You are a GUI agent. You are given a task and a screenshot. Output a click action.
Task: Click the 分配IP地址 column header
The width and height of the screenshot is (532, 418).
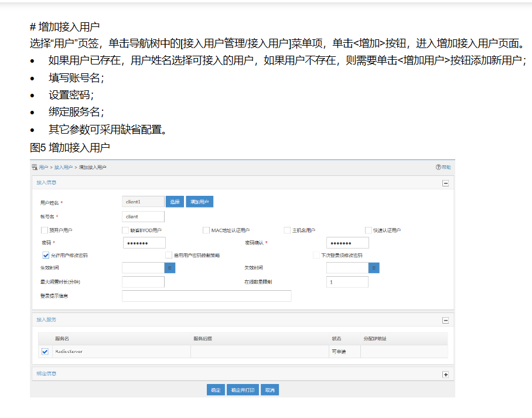pos(375,338)
